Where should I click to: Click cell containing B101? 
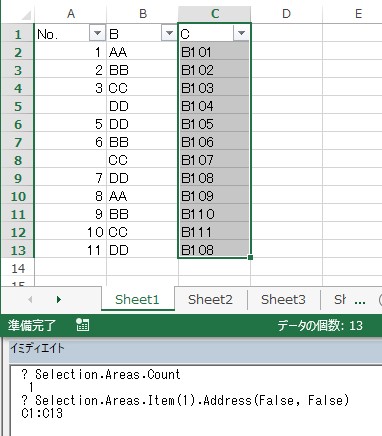(x=214, y=51)
